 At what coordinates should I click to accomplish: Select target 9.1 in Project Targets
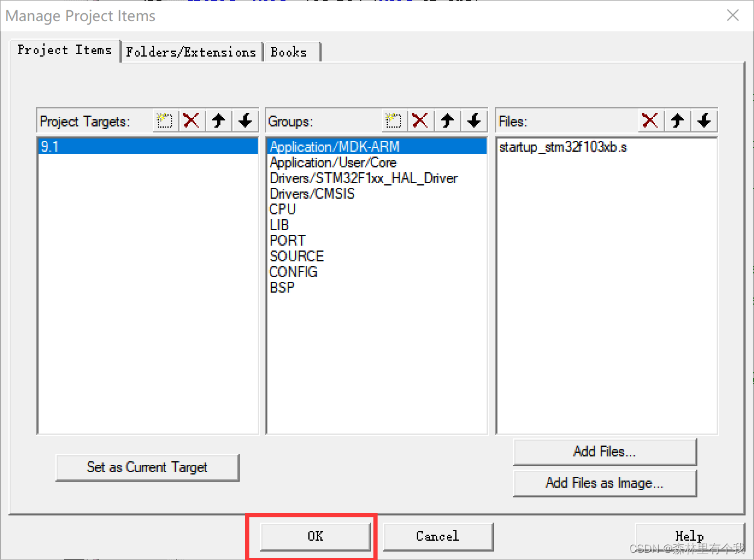coord(148,146)
